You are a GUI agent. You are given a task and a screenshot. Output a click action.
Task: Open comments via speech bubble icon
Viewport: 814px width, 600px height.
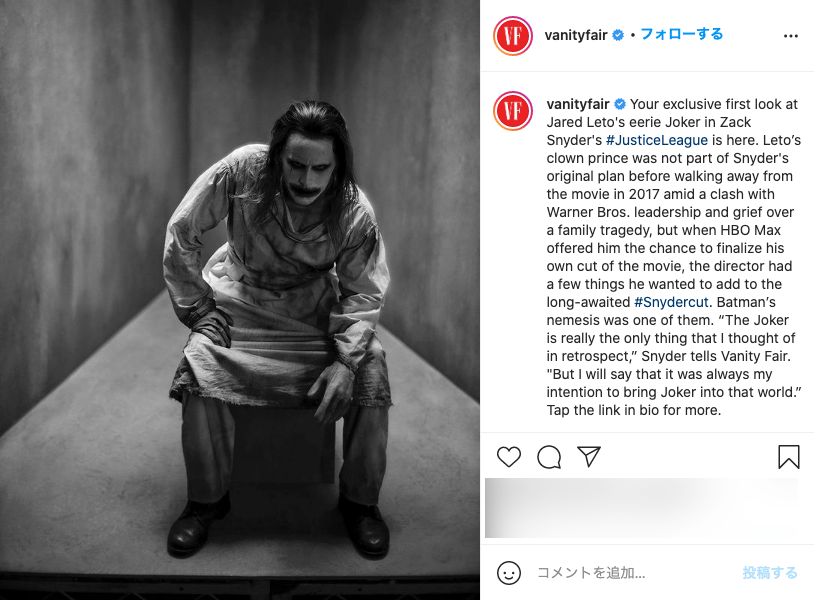pos(549,457)
